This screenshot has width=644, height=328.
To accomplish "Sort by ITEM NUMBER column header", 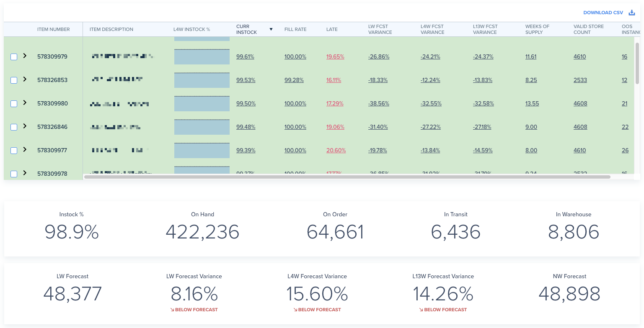I will point(54,29).
